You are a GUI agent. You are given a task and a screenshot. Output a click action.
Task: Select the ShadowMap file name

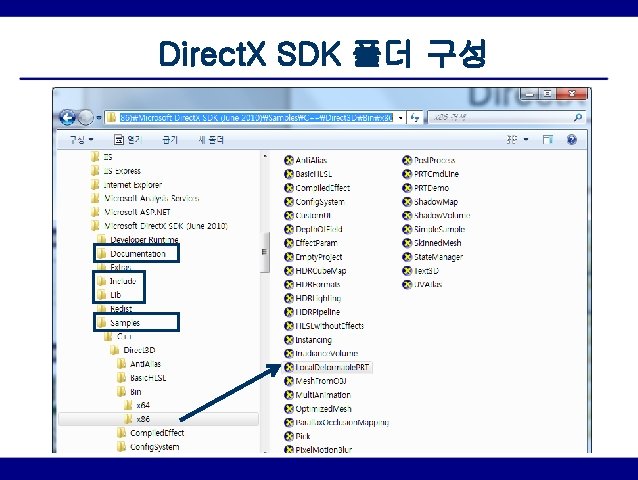(436, 202)
